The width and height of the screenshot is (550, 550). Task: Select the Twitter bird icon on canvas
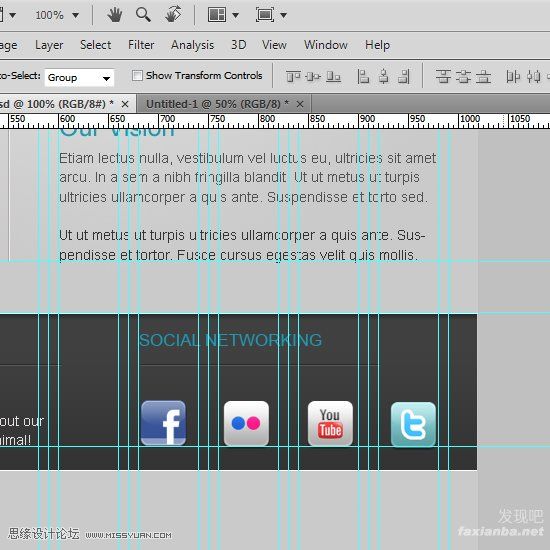(x=413, y=424)
